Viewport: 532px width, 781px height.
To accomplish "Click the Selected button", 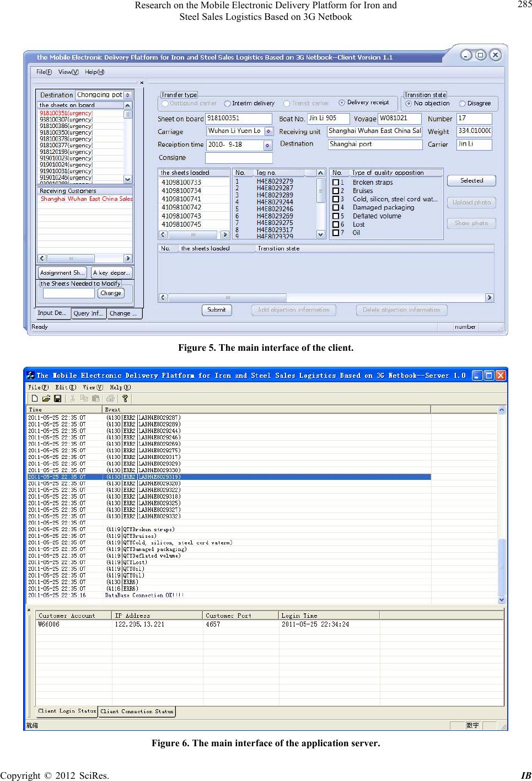I will click(x=471, y=181).
